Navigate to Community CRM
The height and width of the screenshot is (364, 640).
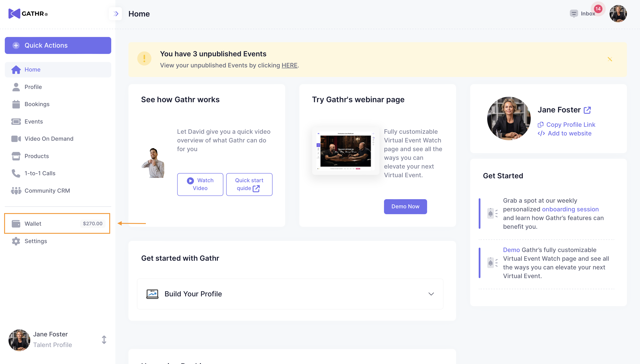(47, 191)
